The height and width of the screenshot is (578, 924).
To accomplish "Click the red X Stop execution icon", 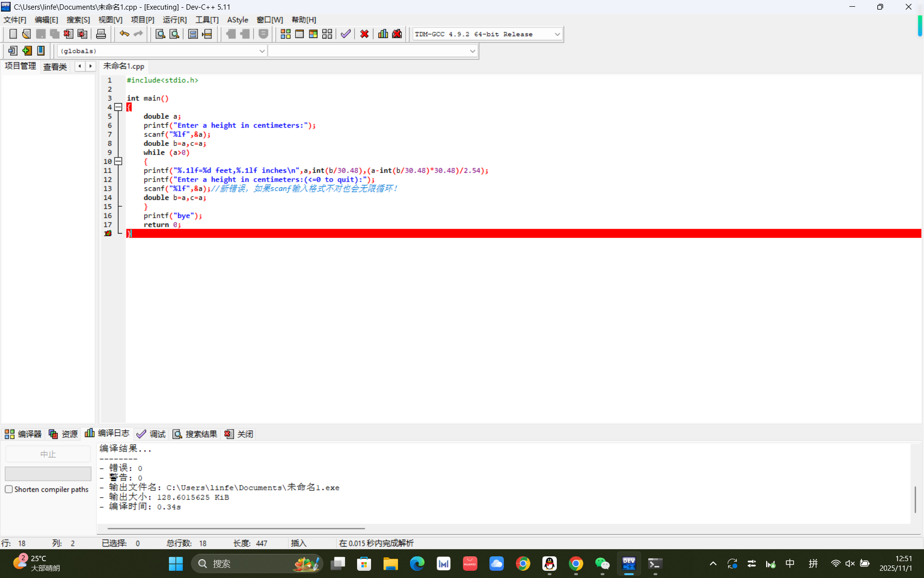I will [364, 34].
